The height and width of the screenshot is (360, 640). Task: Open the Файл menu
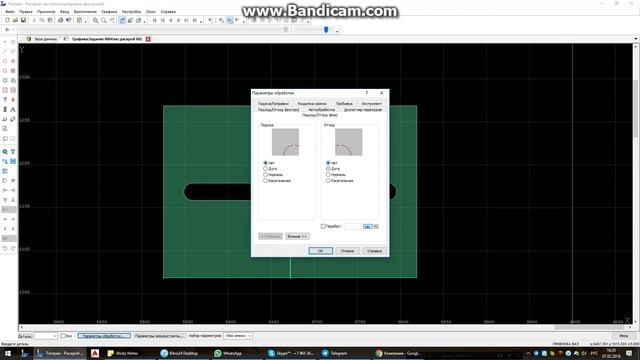tap(10, 11)
